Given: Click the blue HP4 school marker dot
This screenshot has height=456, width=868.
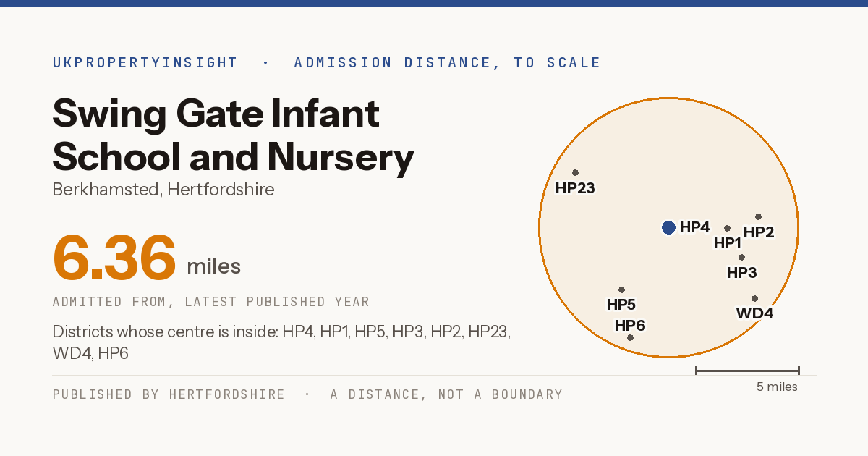Looking at the screenshot, I should (668, 228).
